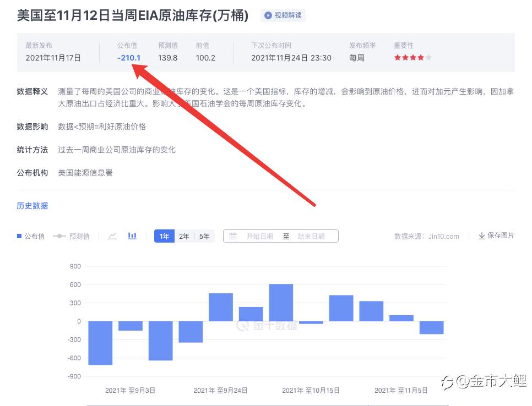Click 数据<预期=利好原油价格 text
The height and width of the screenshot is (406, 532).
pyautogui.click(x=102, y=127)
